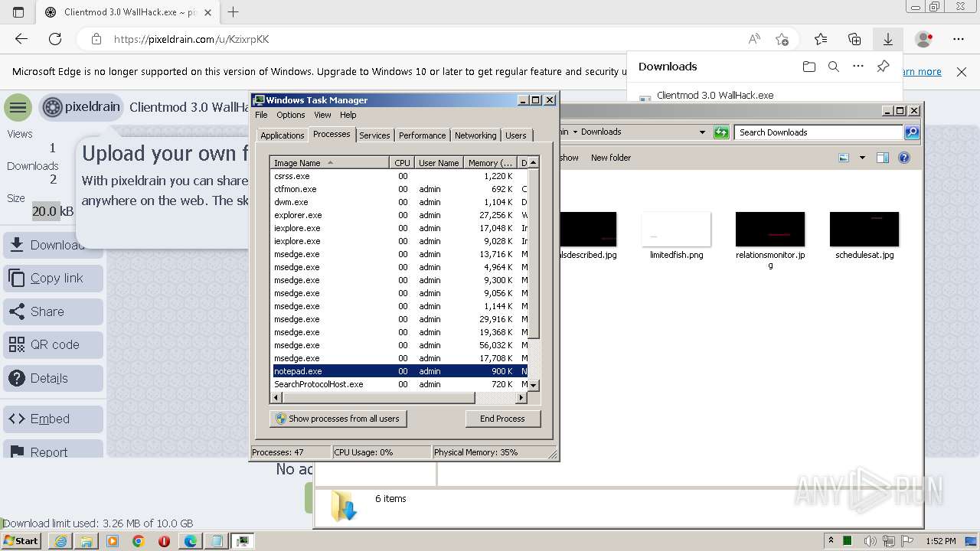Change Explorer view icon
Screen dimensions: 980x551
pos(844,158)
